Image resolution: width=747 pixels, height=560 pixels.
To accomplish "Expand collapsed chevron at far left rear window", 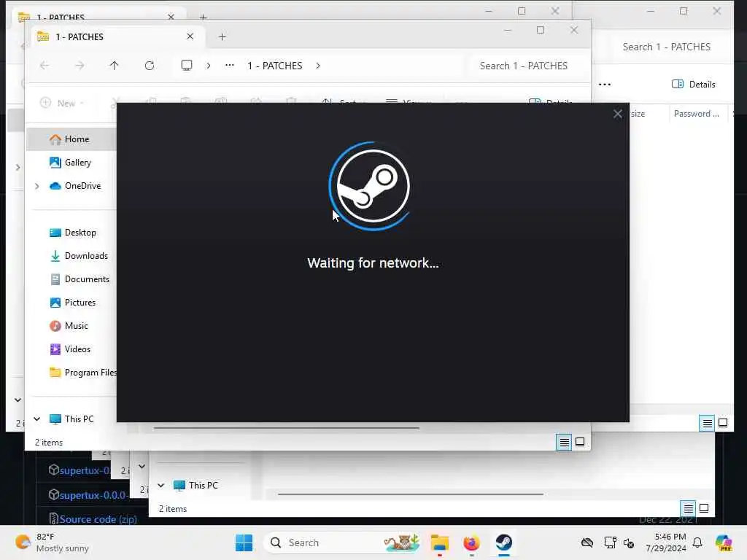I will [18, 167].
